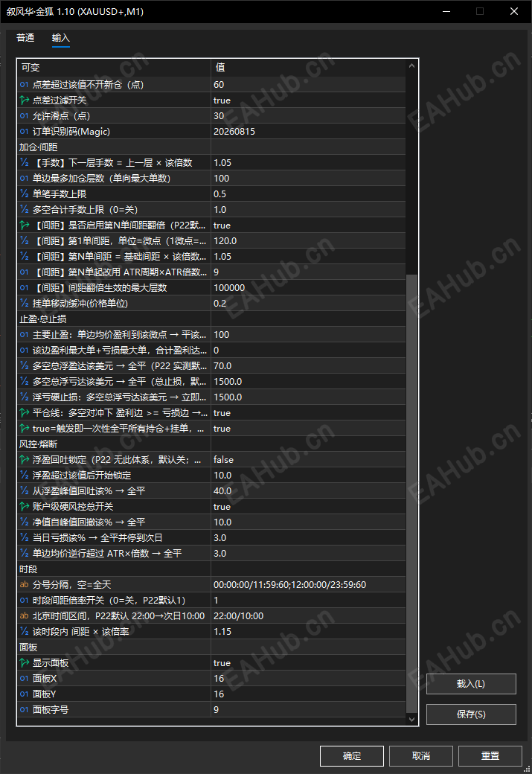Click the string icon of 分号分隔 row
The width and height of the screenshot is (532, 774).
pyautogui.click(x=24, y=585)
